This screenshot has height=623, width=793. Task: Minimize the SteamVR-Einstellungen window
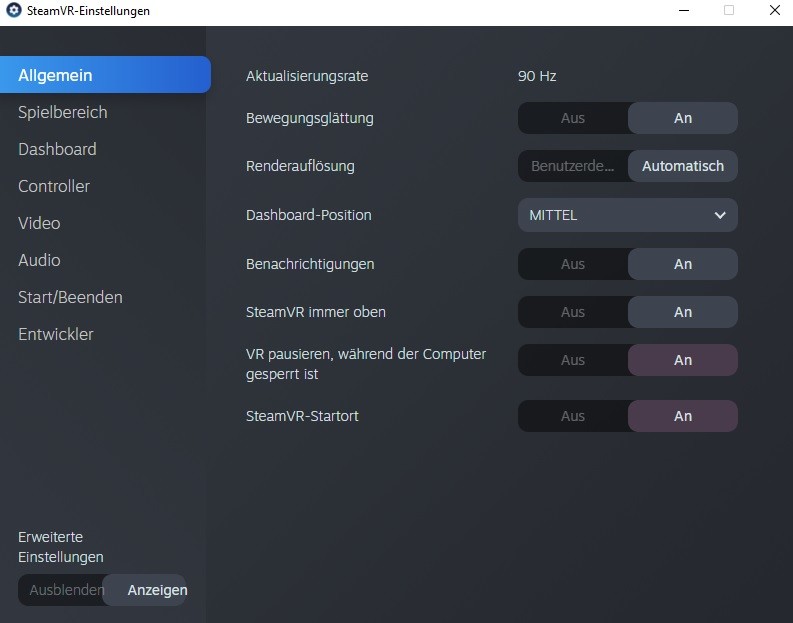click(x=684, y=10)
